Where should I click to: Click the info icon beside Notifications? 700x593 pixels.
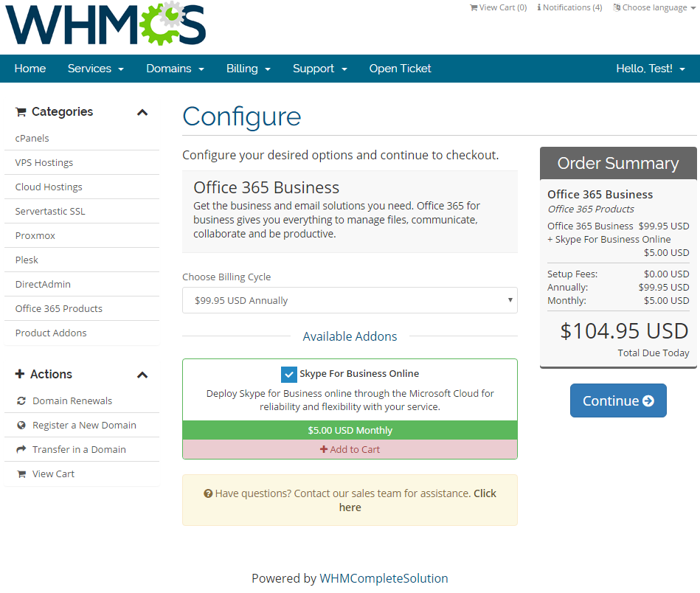point(539,7)
